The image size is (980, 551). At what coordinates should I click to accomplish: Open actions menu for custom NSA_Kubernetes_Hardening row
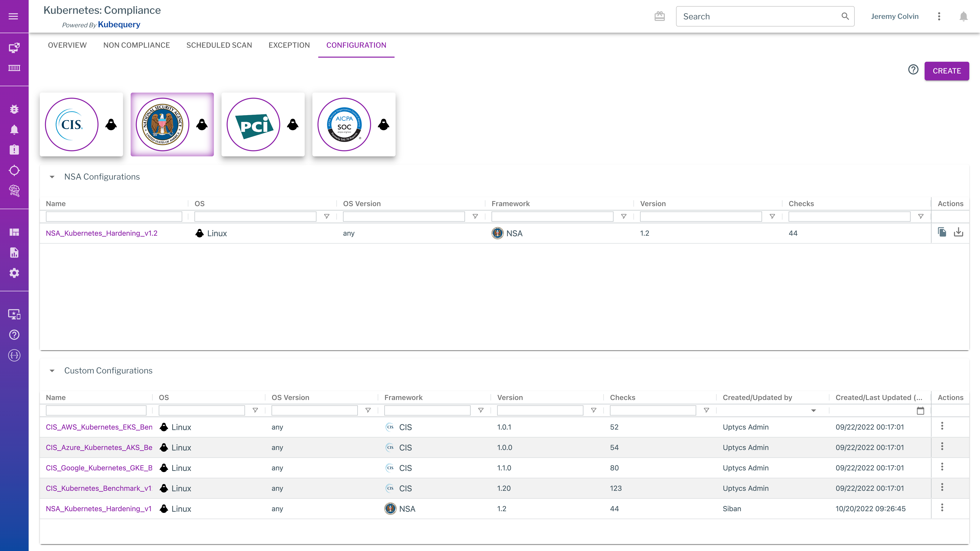coord(942,508)
